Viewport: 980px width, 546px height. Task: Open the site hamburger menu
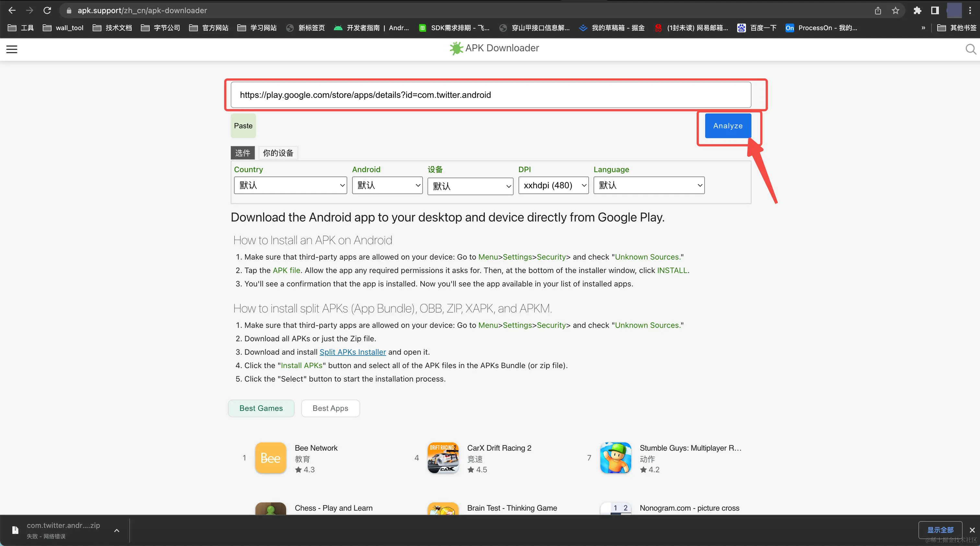pos(12,49)
